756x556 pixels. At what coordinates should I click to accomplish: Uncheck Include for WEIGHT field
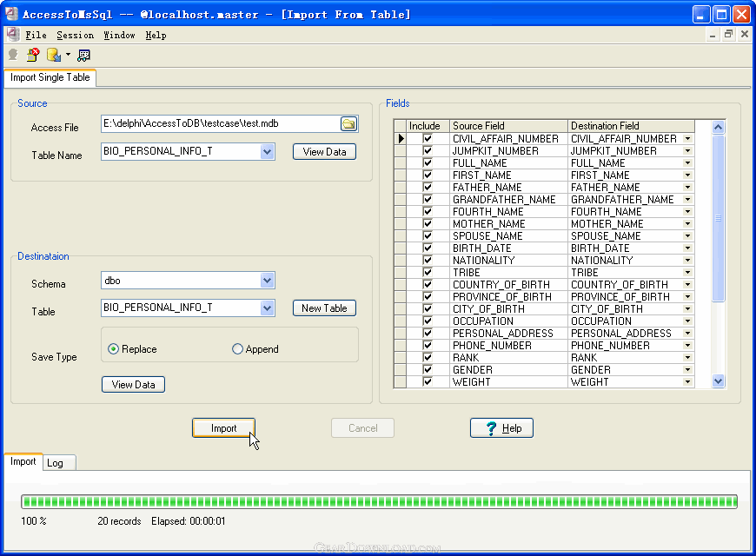click(428, 382)
